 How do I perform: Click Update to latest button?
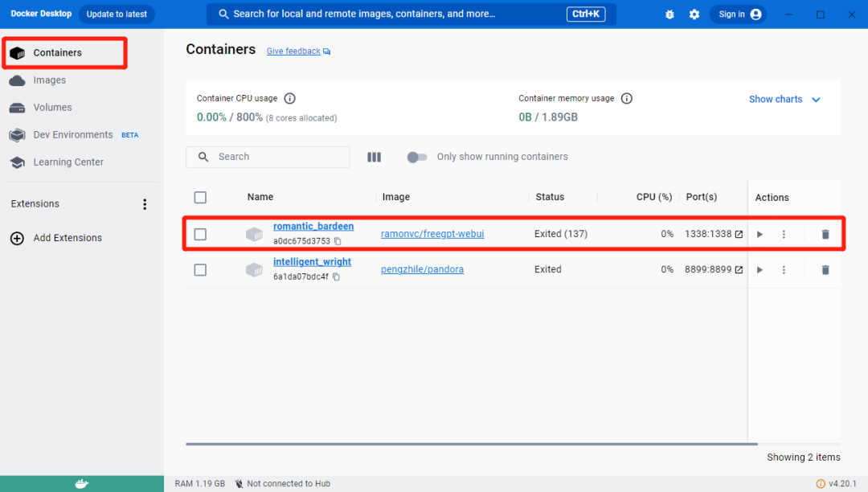click(x=117, y=14)
